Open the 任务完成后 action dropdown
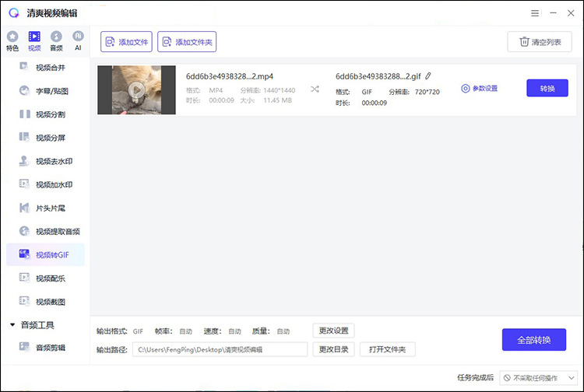This screenshot has width=584, height=392. (538, 378)
